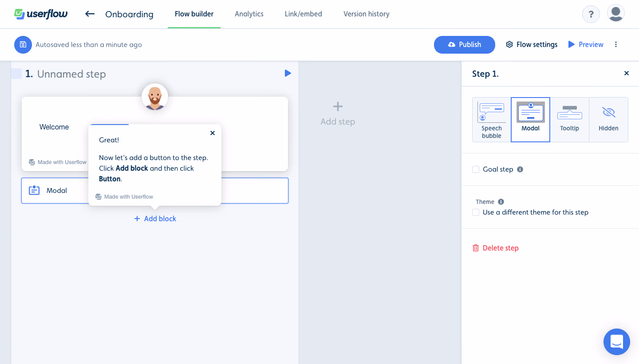Open Flow settings
This screenshot has width=639, height=364.
point(532,44)
